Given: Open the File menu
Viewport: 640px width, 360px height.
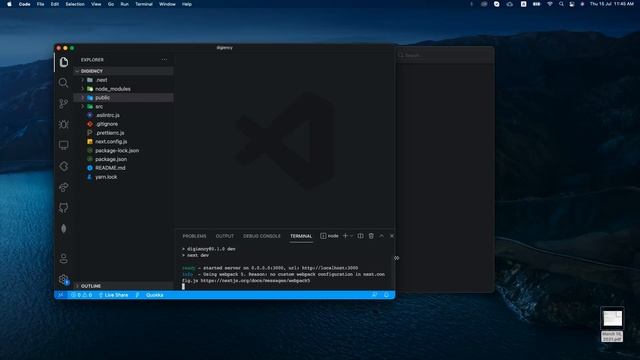Looking at the screenshot, I should pos(40,4).
